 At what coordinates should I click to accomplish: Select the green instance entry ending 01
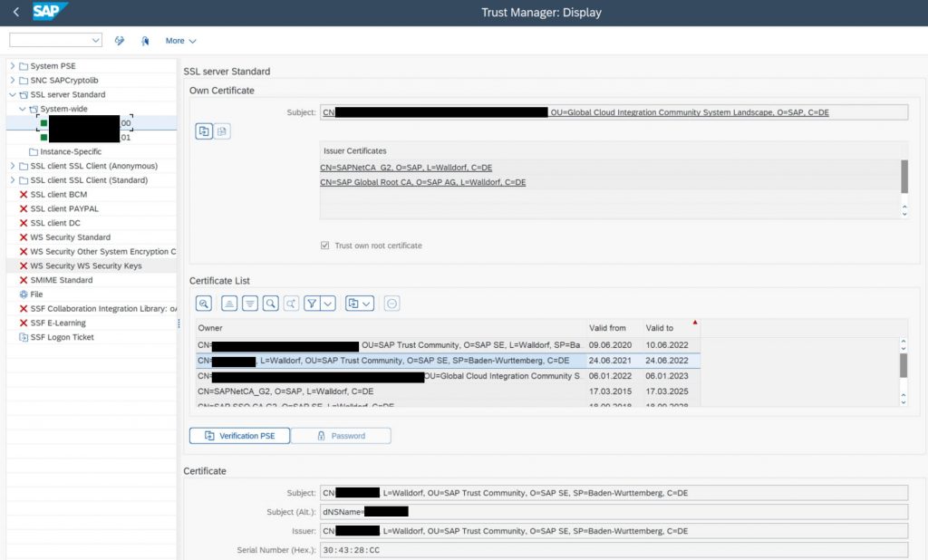tap(85, 138)
